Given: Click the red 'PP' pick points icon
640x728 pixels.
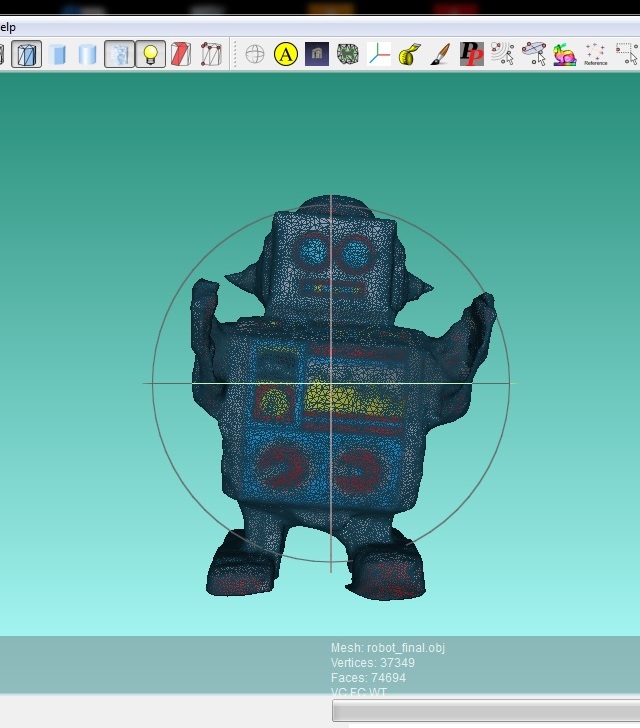Looking at the screenshot, I should 471,54.
